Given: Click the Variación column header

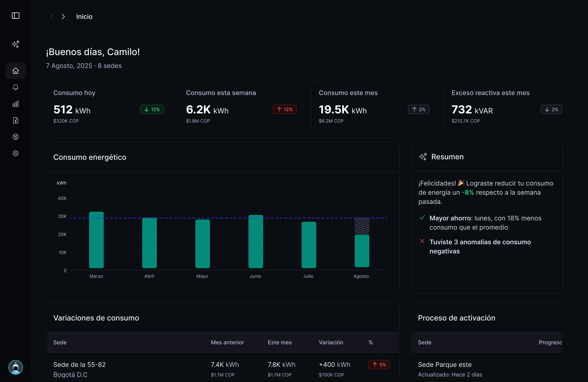Looking at the screenshot, I should pos(331,343).
